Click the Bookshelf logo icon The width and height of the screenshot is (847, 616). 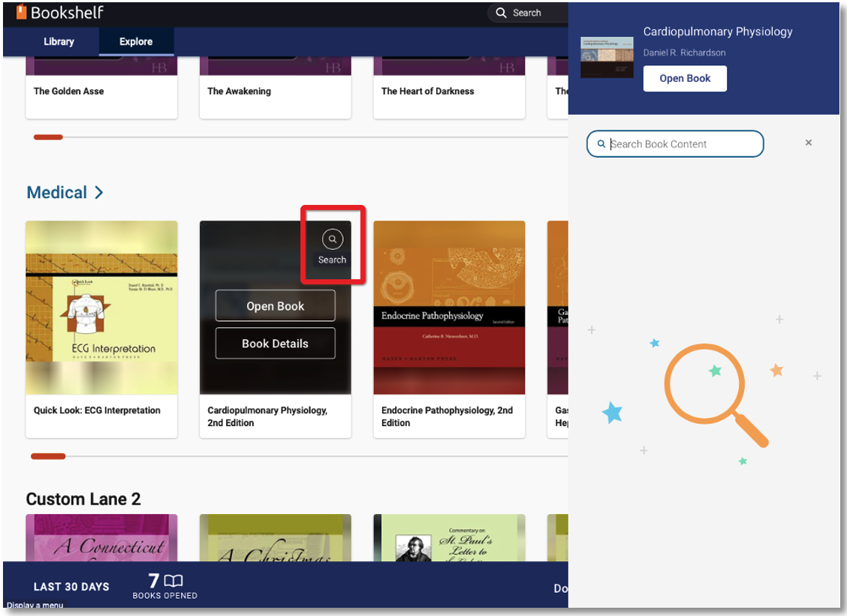pyautogui.click(x=21, y=12)
